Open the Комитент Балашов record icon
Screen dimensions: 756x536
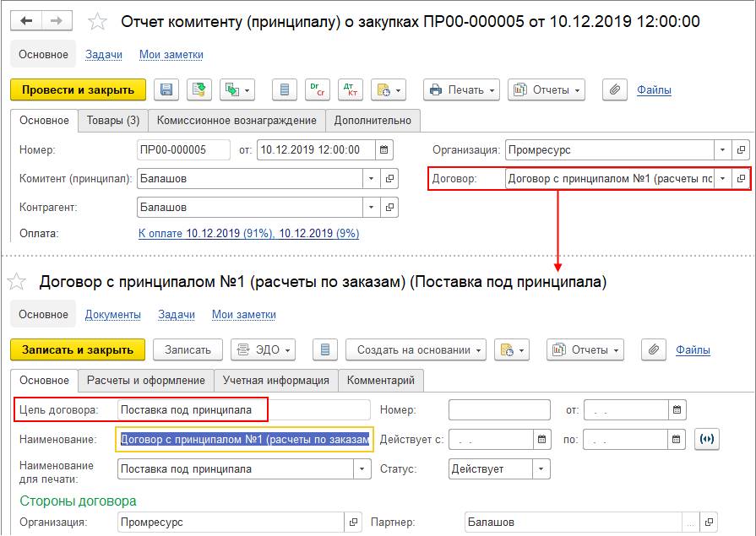point(389,178)
